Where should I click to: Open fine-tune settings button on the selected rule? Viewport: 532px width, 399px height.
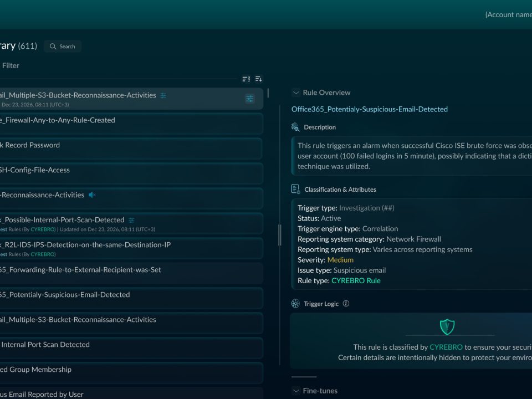click(x=250, y=99)
